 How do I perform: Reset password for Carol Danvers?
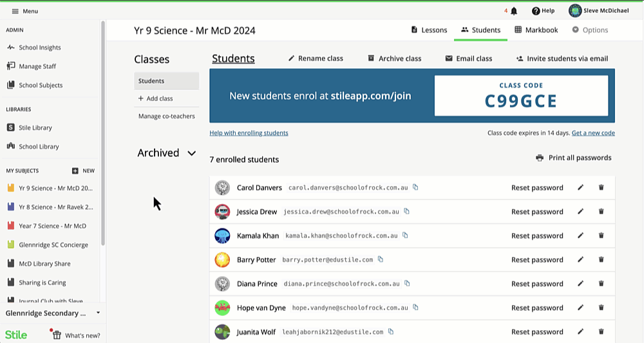(x=537, y=187)
